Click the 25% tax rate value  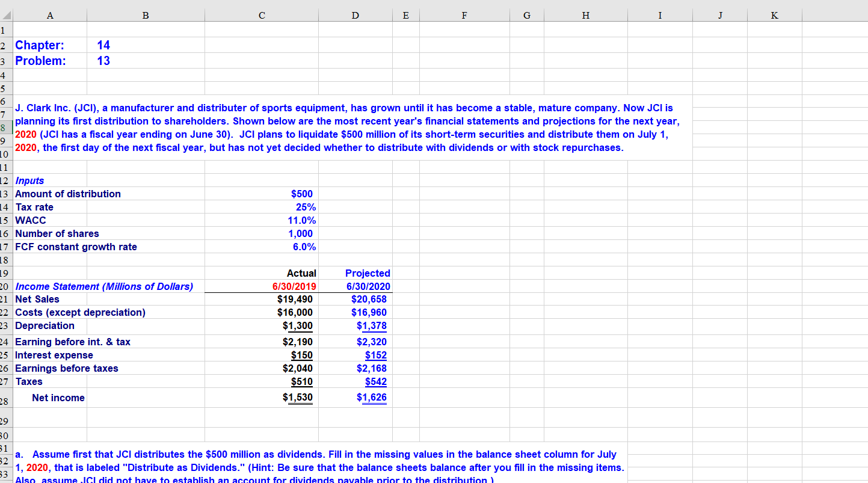305,207
